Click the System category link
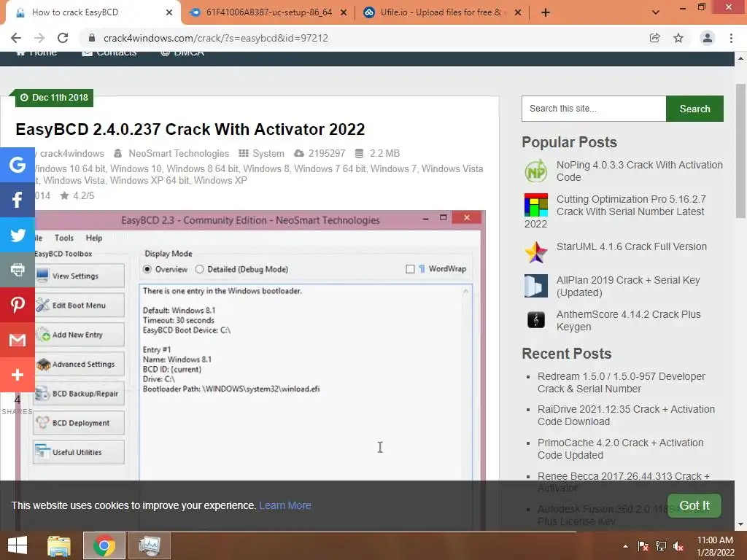This screenshot has width=747, height=560. (x=268, y=153)
